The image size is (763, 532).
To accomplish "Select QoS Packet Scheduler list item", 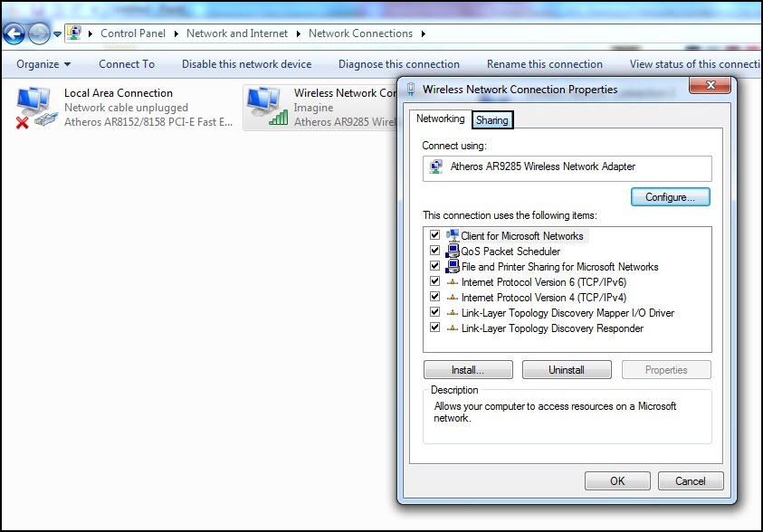I will click(x=510, y=252).
